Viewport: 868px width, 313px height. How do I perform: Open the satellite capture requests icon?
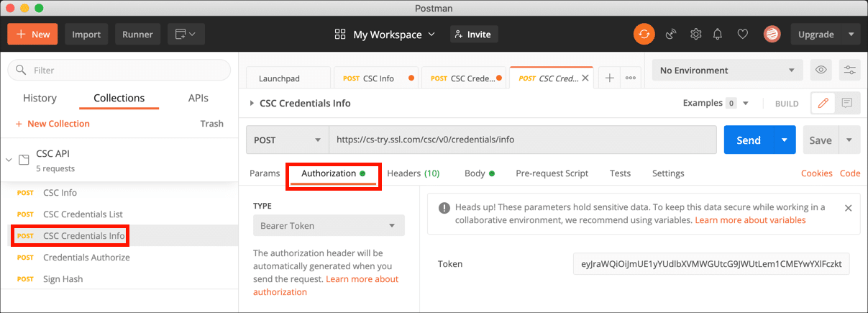click(x=670, y=34)
